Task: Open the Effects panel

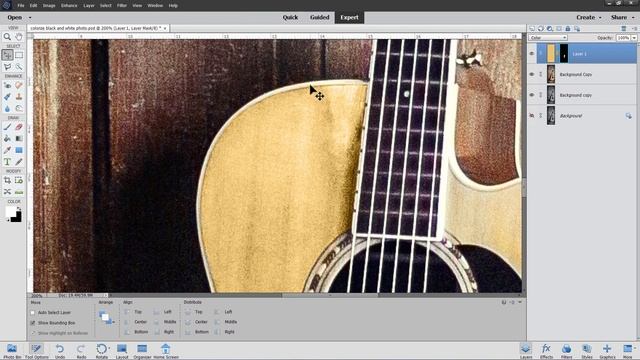Action: coord(546,351)
